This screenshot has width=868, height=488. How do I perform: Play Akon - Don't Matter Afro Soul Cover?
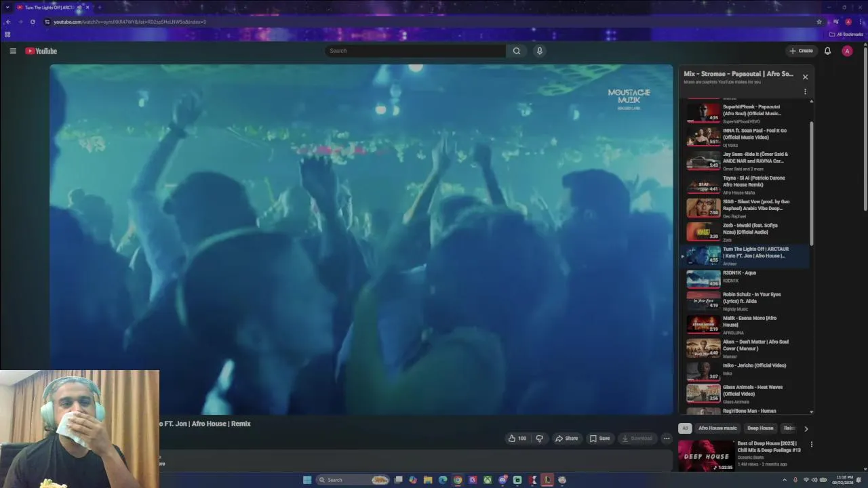pyautogui.click(x=744, y=348)
